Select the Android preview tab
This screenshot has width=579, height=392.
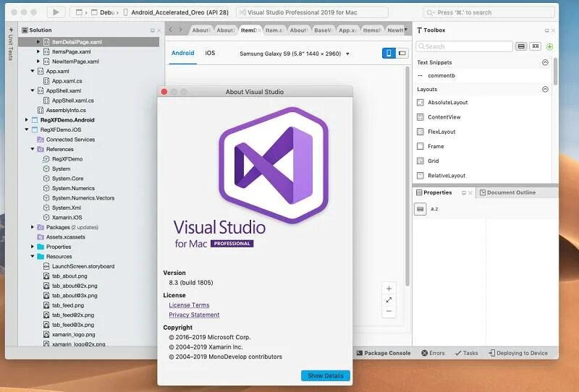click(183, 53)
